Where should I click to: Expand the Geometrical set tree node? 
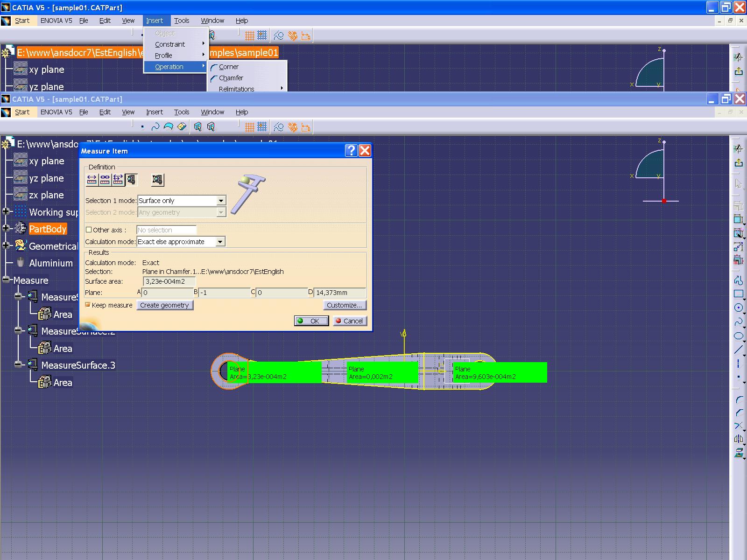[x=6, y=245]
